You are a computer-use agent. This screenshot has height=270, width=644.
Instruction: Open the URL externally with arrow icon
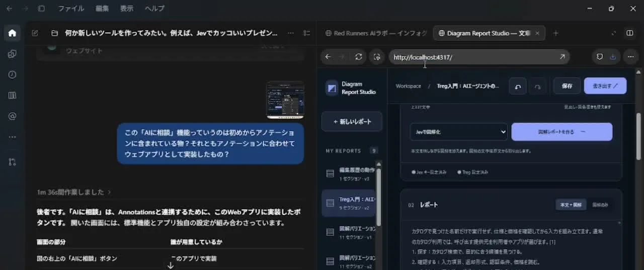coord(562,57)
